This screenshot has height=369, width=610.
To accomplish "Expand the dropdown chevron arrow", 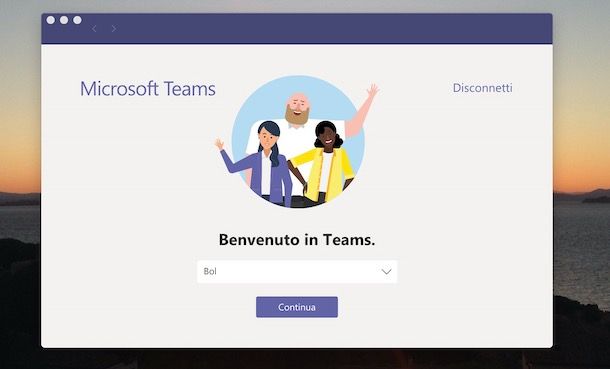I will click(386, 271).
